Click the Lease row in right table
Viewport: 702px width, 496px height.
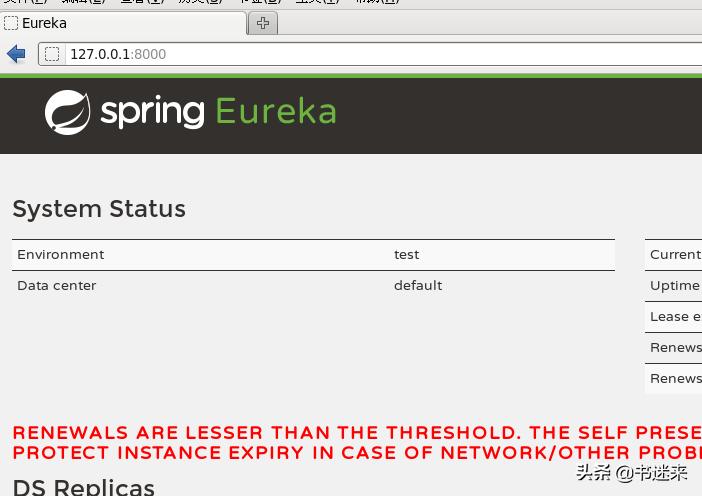673,316
